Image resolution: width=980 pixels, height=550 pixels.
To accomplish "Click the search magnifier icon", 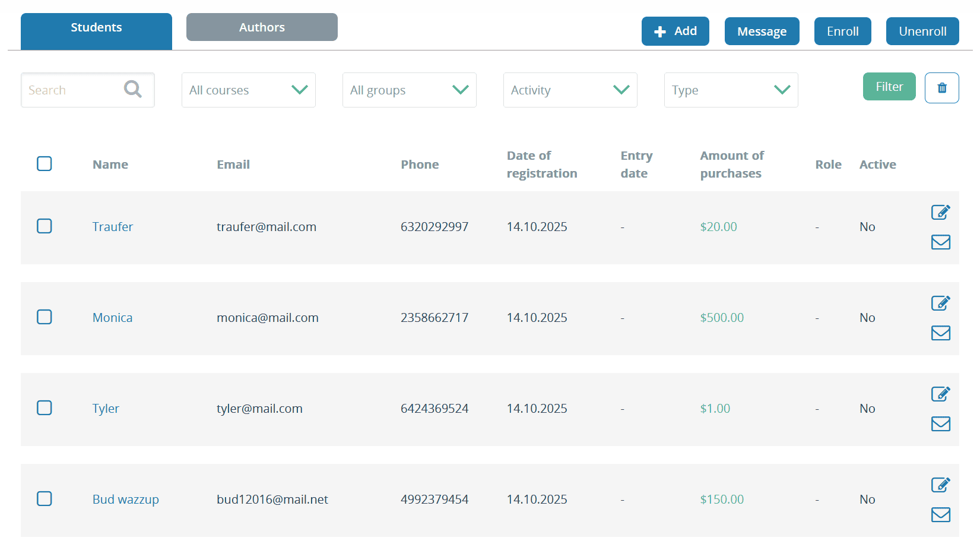I will tap(132, 89).
